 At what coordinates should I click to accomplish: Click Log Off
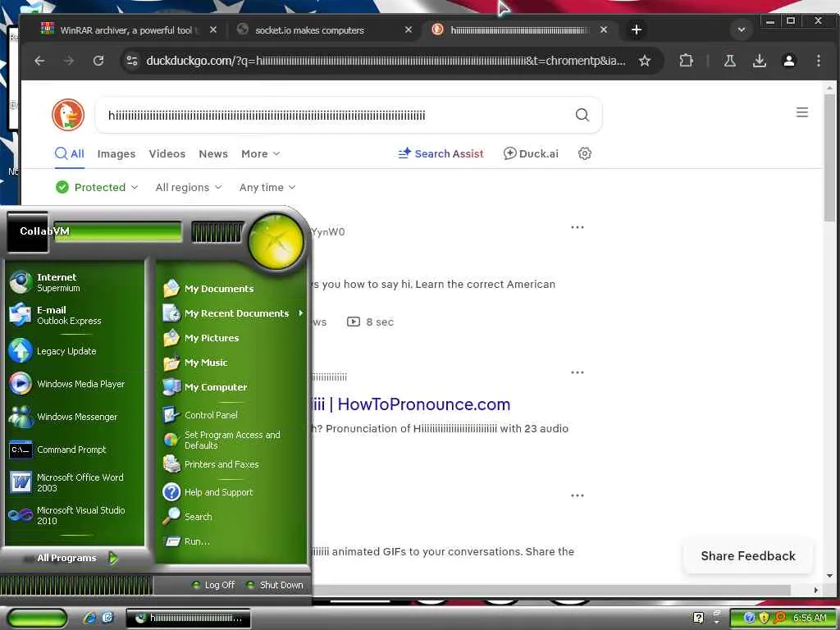coord(213,585)
